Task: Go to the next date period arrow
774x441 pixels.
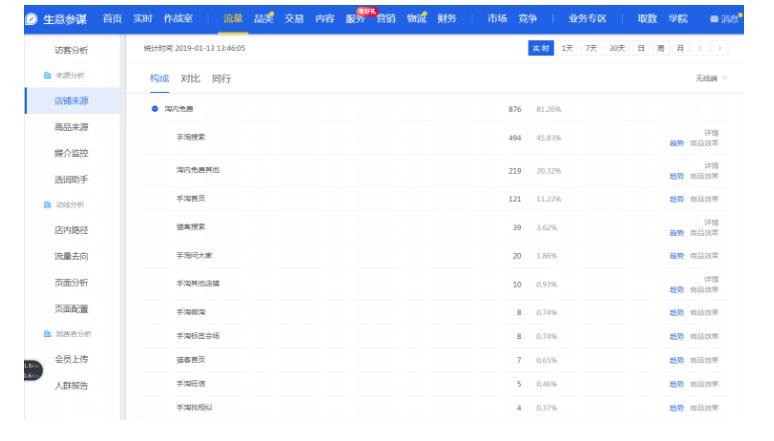Action: tap(720, 48)
